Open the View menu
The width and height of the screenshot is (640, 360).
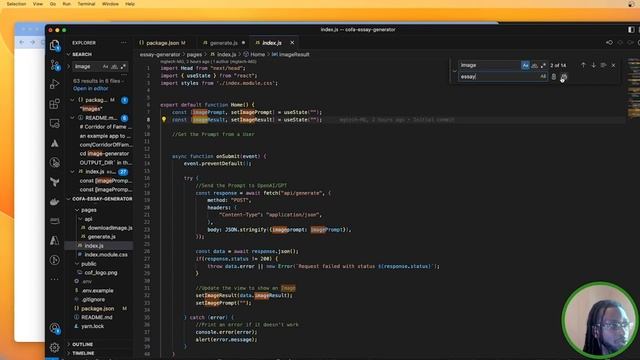point(38,4)
